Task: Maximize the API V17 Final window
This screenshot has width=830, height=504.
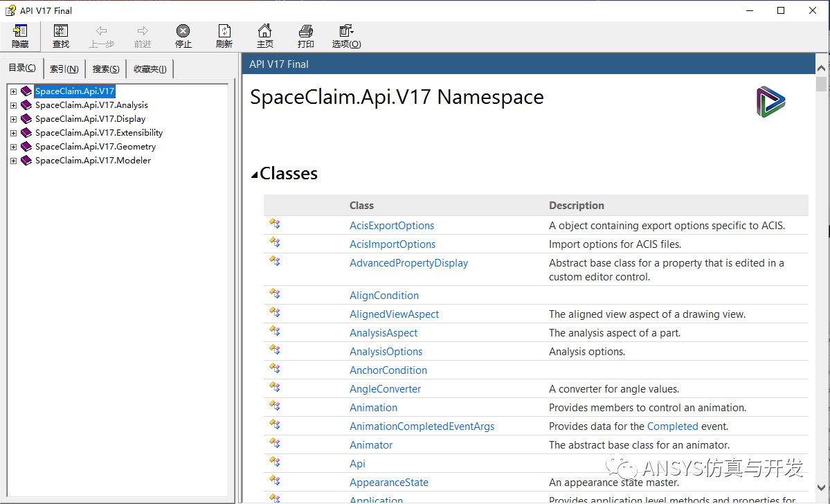Action: point(781,10)
